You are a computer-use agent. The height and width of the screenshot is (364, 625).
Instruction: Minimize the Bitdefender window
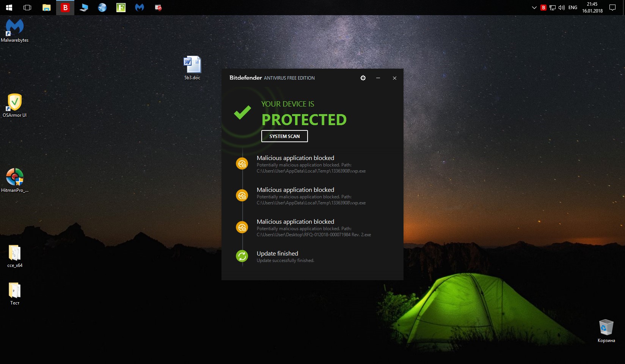coord(378,78)
